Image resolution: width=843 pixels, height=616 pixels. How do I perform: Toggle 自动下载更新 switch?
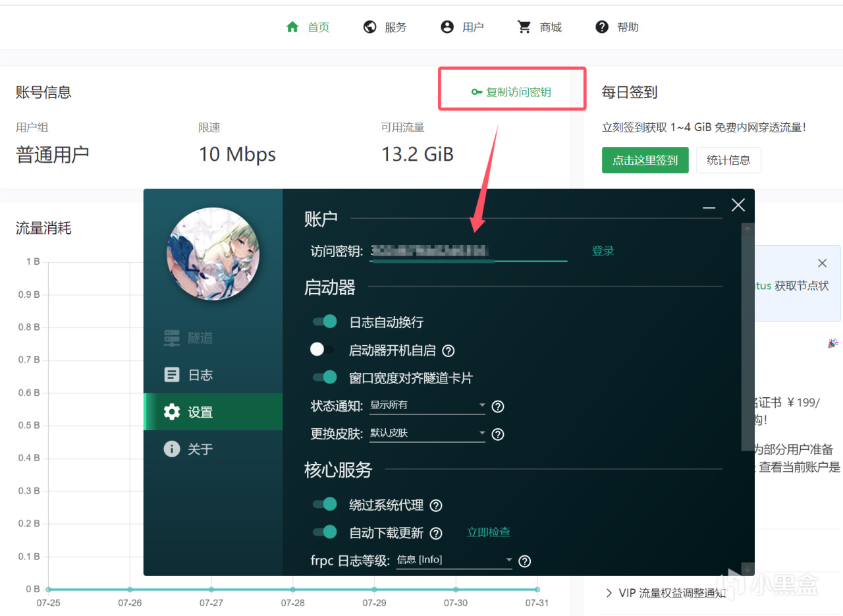tap(325, 532)
